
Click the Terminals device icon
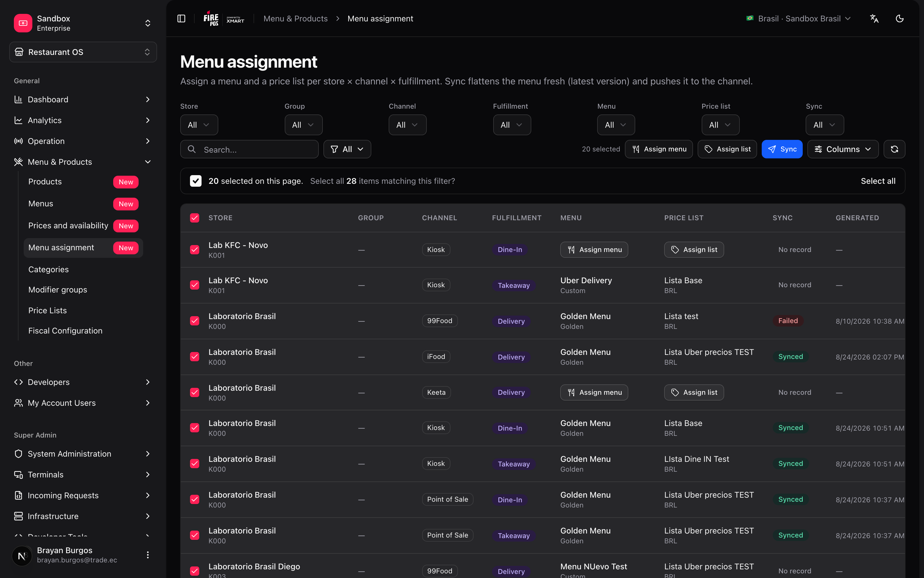(18, 475)
